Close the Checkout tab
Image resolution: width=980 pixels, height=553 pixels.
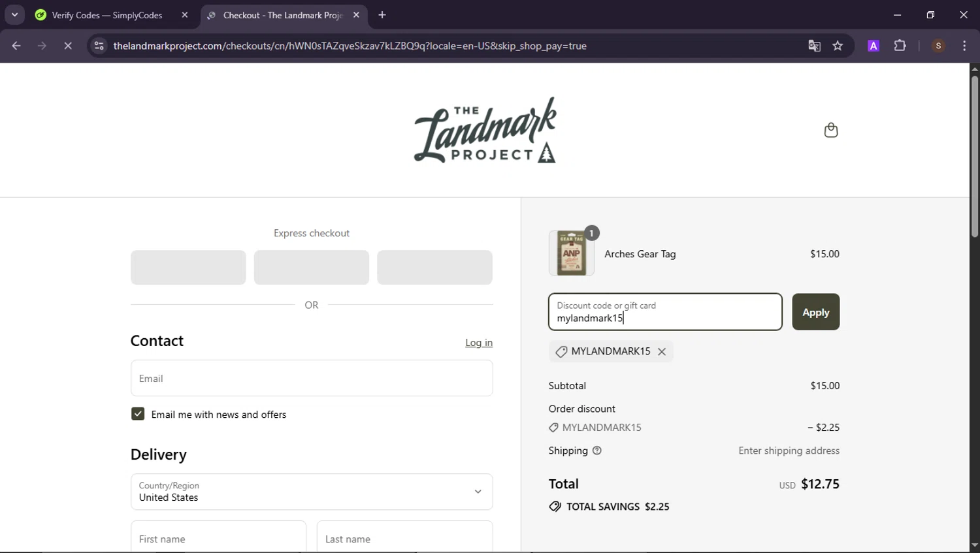[x=356, y=15]
